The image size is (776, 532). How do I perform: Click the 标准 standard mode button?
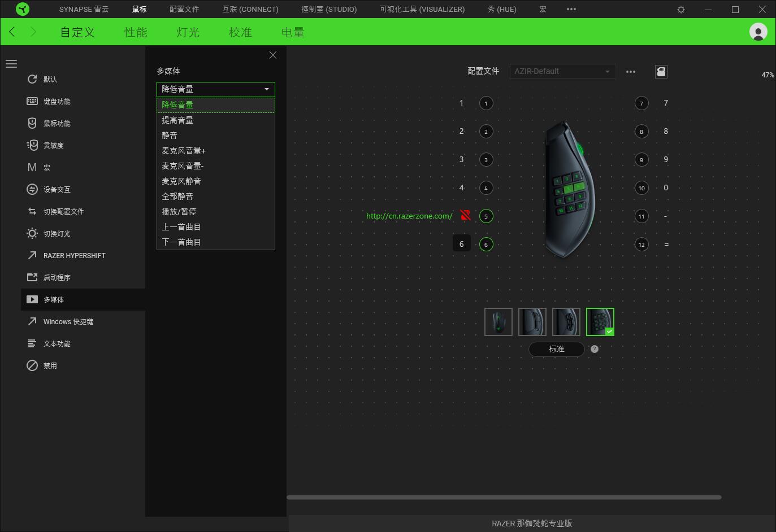[556, 349]
